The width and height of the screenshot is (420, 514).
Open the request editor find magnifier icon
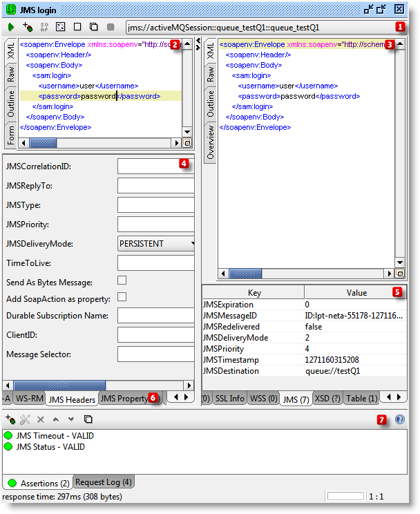[187, 143]
